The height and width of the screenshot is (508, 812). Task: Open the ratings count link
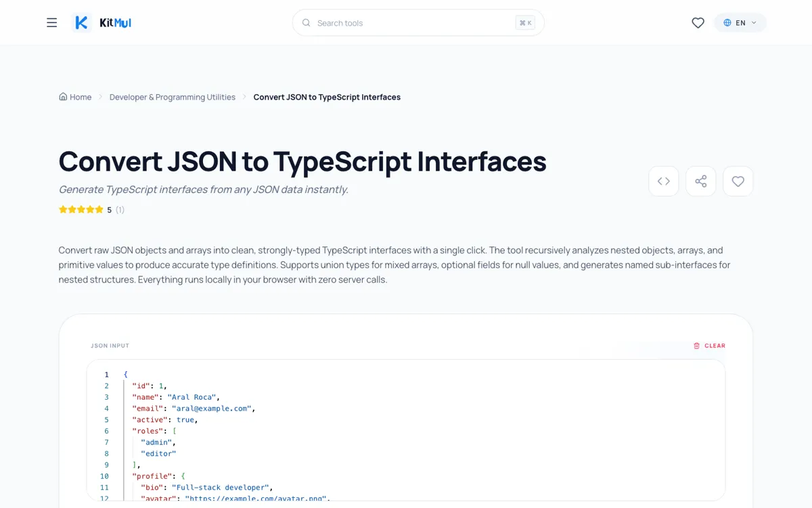[119, 209]
